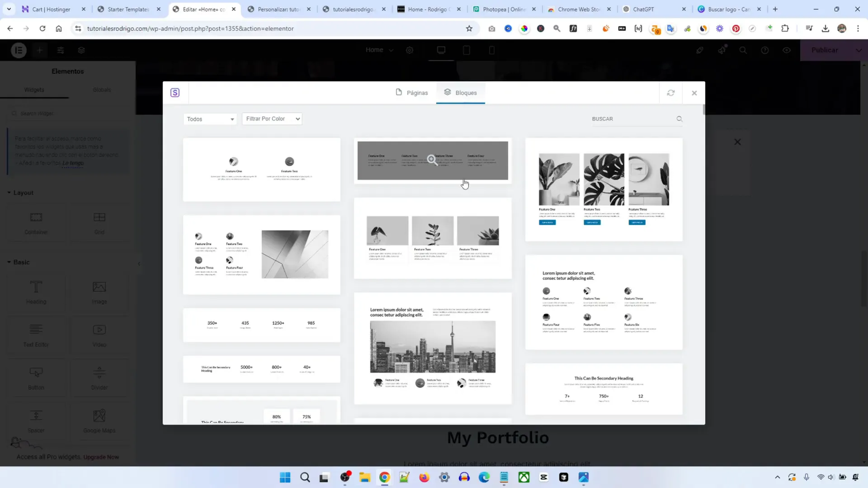Switch to tablet responsive preview mode
Screen dimensions: 868x488
[465, 50]
